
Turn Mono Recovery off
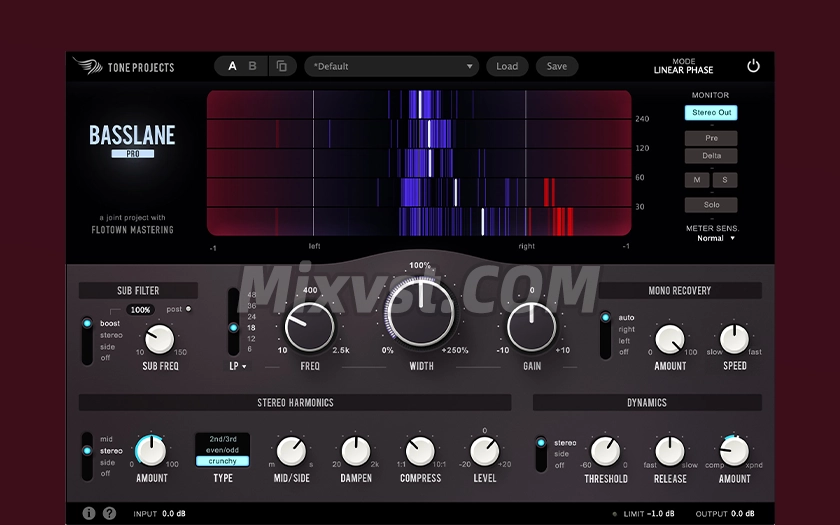(x=624, y=352)
